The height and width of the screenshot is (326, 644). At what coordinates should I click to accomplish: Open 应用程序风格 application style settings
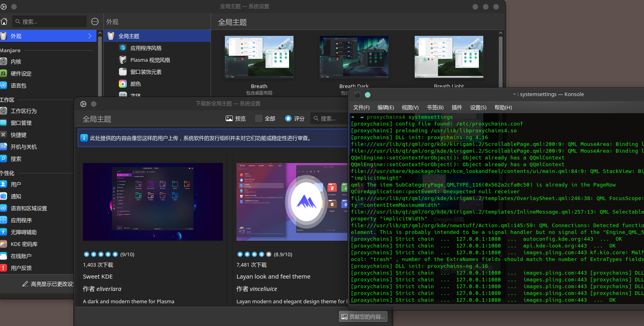pyautogui.click(x=146, y=48)
